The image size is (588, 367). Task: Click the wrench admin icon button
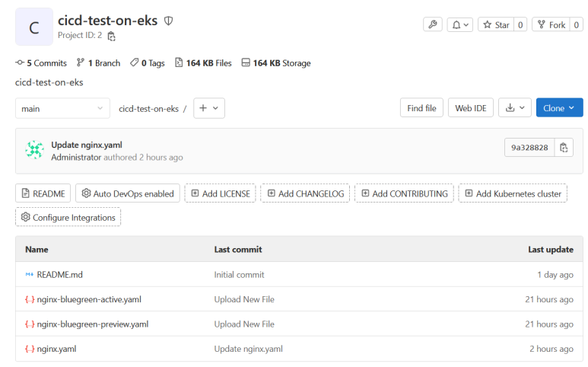432,25
